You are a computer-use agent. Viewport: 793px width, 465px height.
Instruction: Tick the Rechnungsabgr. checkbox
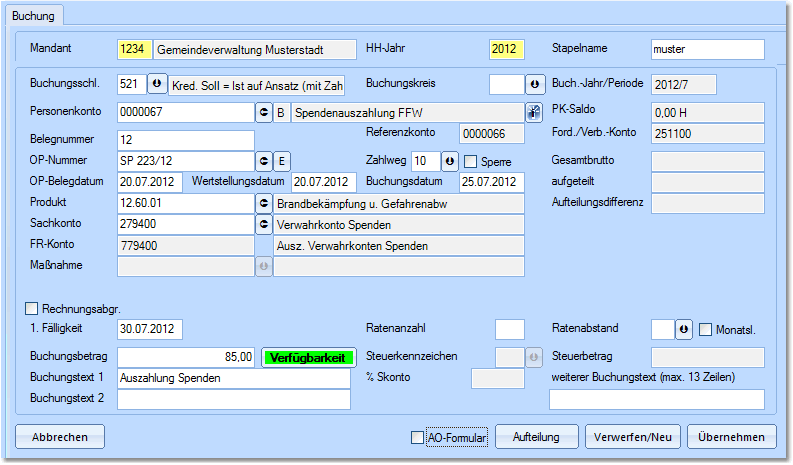pos(32,308)
